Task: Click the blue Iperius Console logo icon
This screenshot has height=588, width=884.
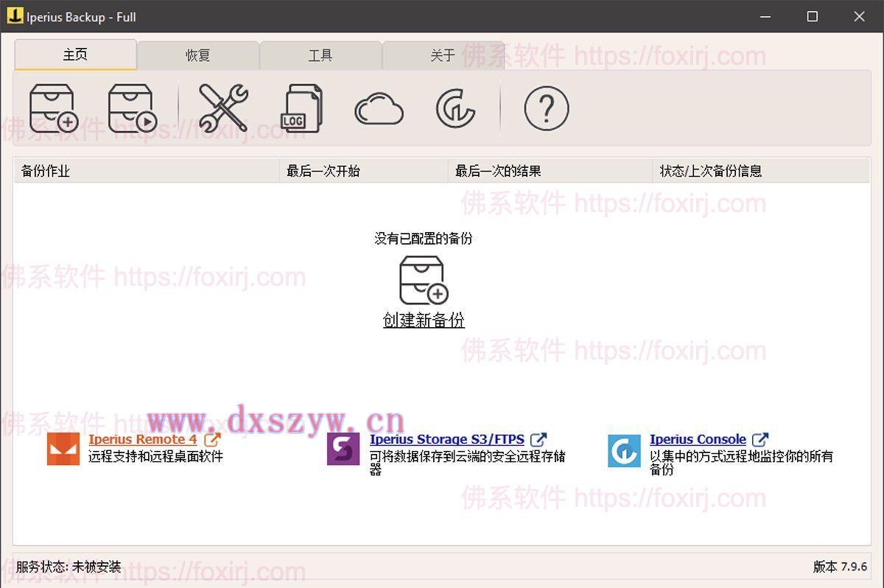Action: tap(624, 450)
